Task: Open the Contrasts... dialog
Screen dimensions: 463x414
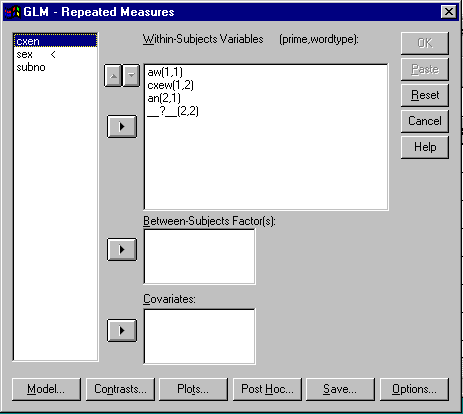Action: tap(120, 389)
